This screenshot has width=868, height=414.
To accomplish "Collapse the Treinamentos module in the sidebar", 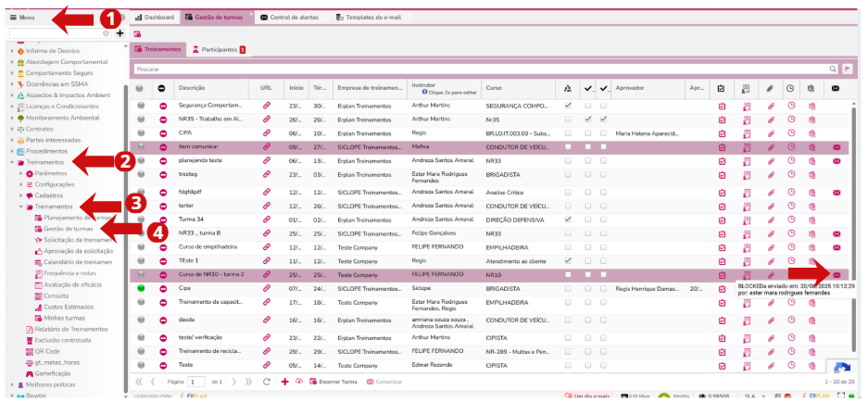I will 10,162.
